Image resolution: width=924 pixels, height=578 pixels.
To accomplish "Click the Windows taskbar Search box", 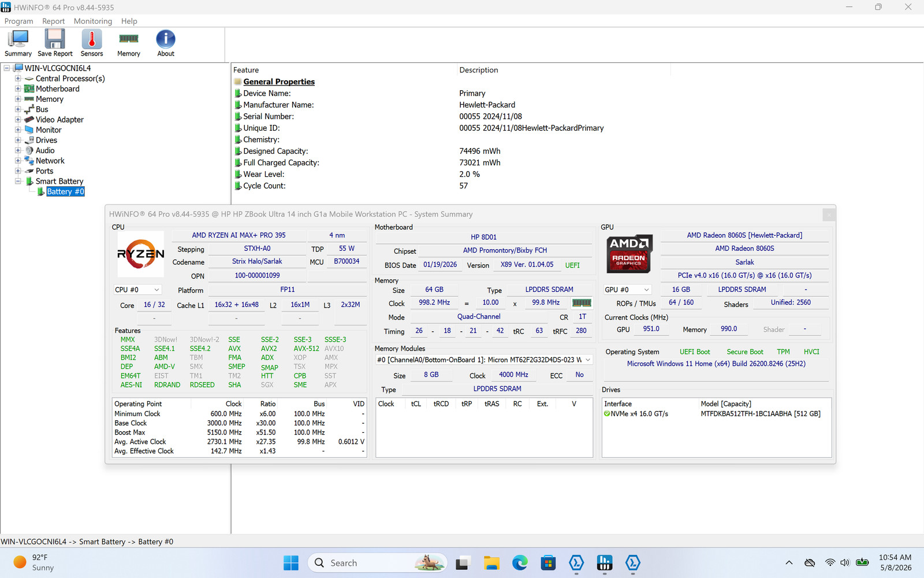I will pos(378,563).
